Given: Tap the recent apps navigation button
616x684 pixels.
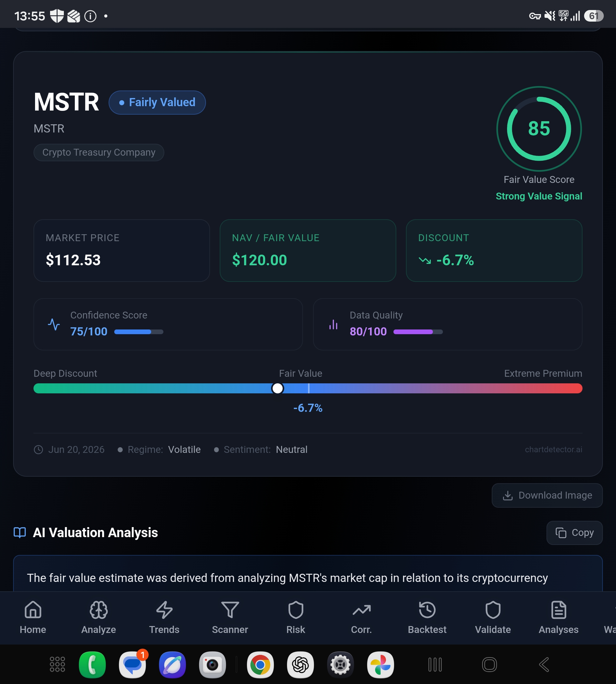Looking at the screenshot, I should (435, 665).
